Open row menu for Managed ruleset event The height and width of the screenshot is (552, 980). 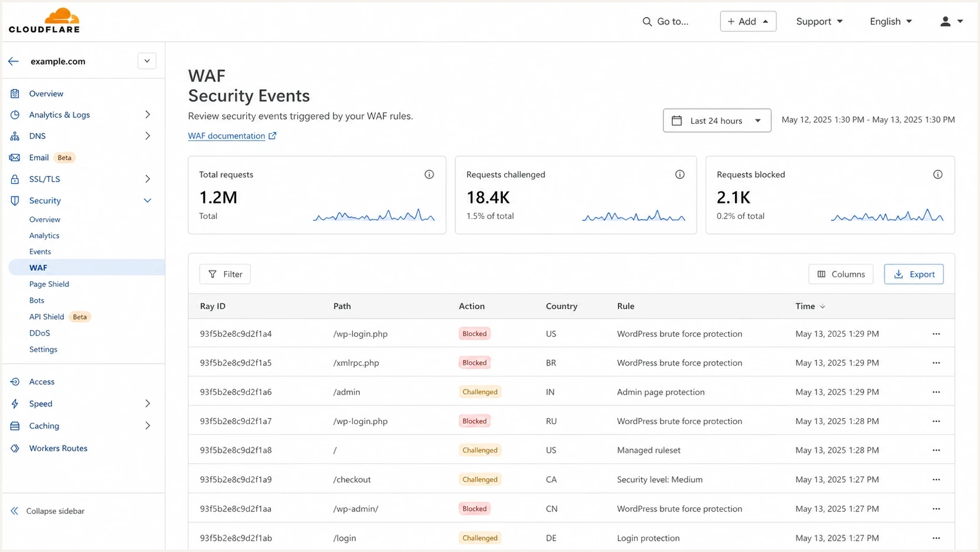pos(936,450)
